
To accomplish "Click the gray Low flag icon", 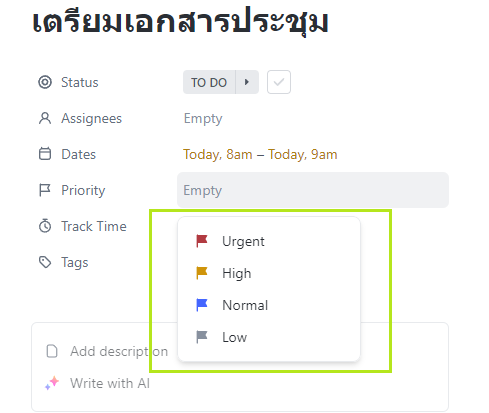I will click(202, 337).
